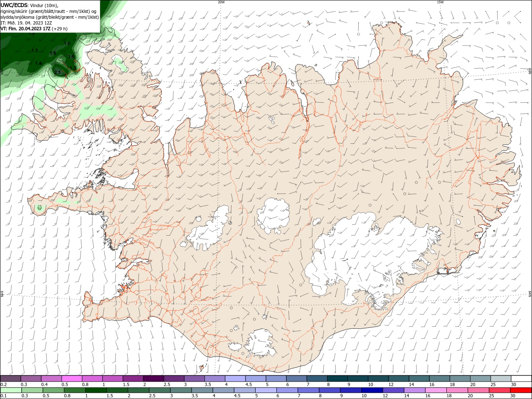This screenshot has width=532, height=399.
Task: Click the 15W longitude label
Action: [440, 2]
